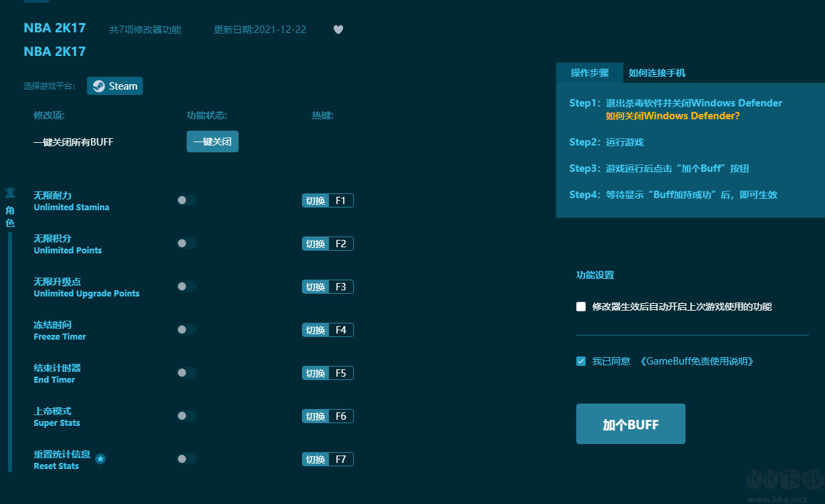The height and width of the screenshot is (504, 825).
Task: Click the 无限耐力 Unlimited Stamina label
Action: pos(71,201)
